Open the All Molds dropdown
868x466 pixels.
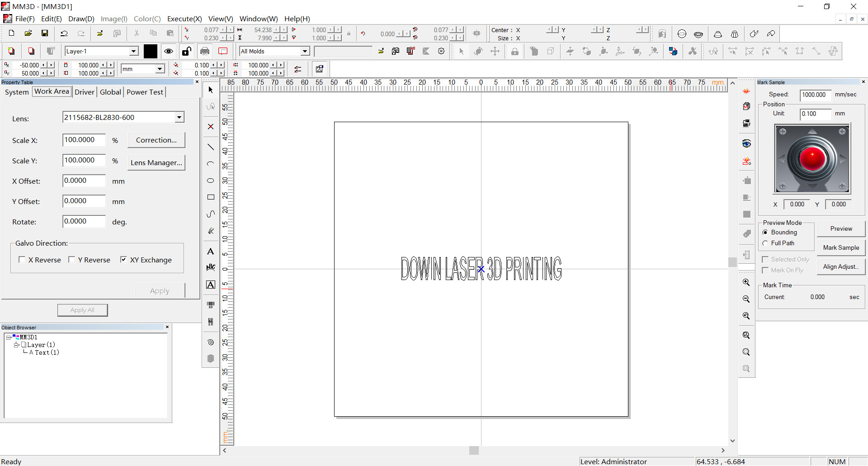pyautogui.click(x=305, y=52)
